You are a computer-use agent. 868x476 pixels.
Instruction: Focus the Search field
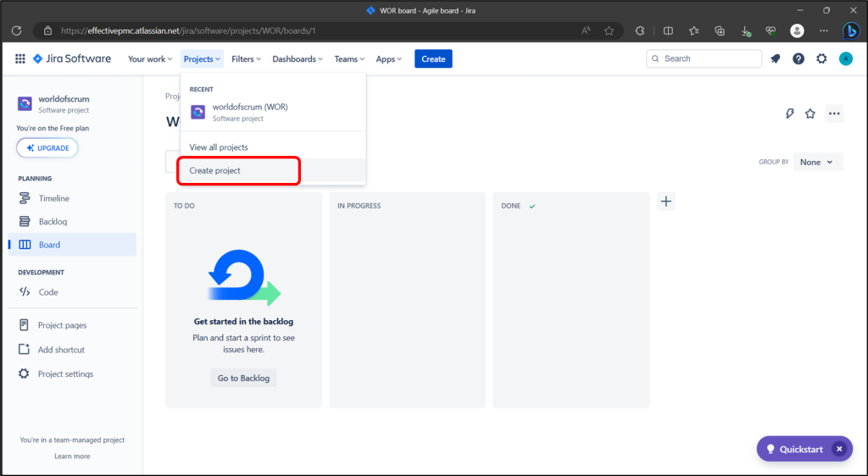pyautogui.click(x=704, y=58)
